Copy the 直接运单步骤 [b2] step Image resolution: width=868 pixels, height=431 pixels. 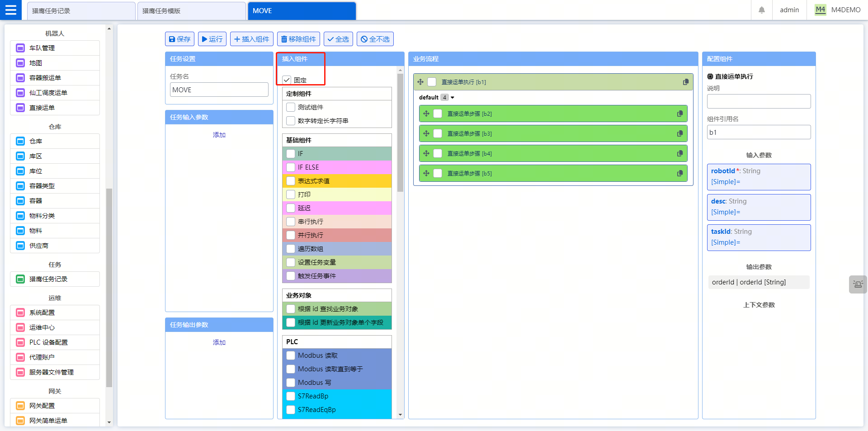680,114
